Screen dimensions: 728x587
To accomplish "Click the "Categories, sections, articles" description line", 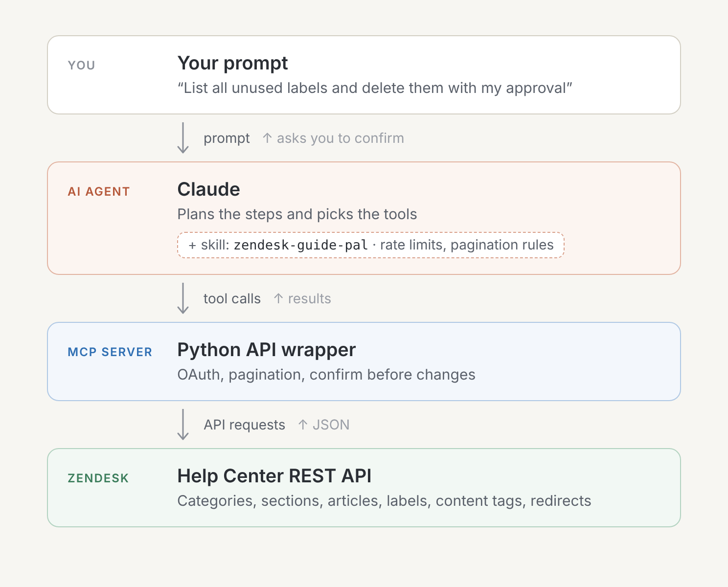I will [384, 501].
